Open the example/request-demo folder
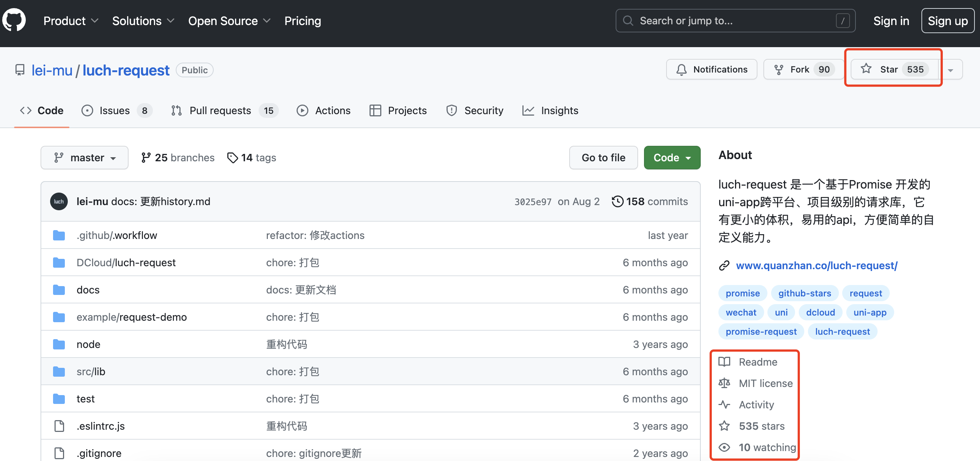Viewport: 980px width, 461px height. (x=132, y=317)
